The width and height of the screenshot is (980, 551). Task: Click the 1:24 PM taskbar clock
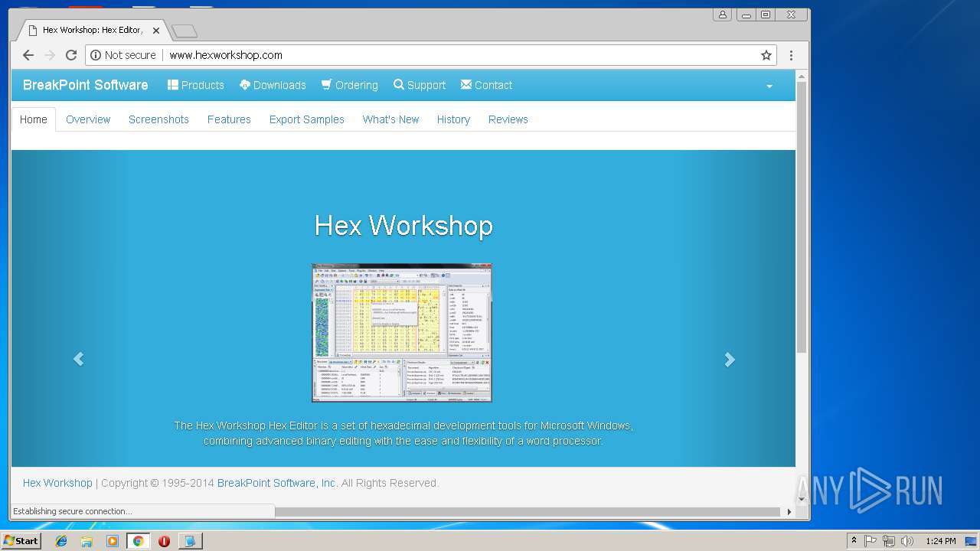point(940,541)
